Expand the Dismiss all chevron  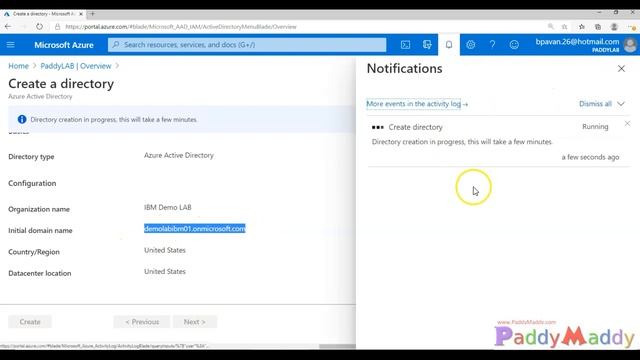click(x=621, y=104)
